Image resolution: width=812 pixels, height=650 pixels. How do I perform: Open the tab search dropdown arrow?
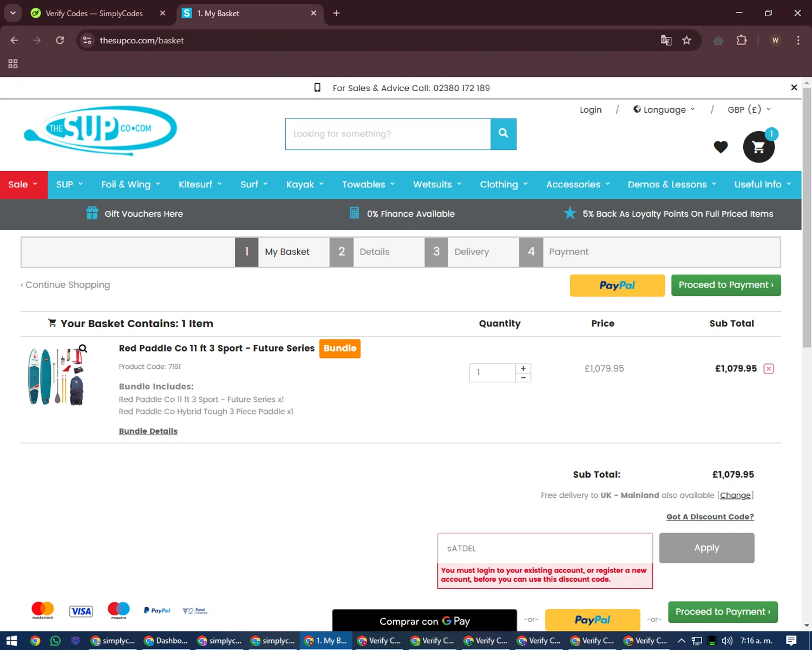12,13
